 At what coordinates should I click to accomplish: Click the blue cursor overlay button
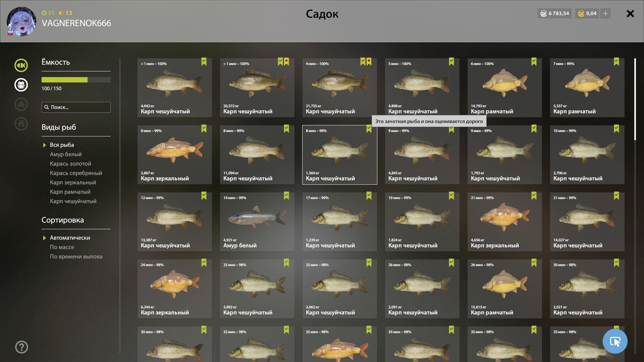(x=615, y=341)
